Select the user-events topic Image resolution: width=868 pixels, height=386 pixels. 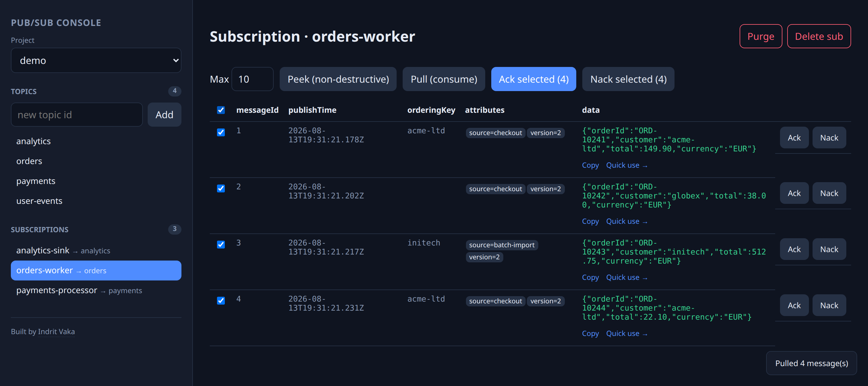[x=96, y=201]
